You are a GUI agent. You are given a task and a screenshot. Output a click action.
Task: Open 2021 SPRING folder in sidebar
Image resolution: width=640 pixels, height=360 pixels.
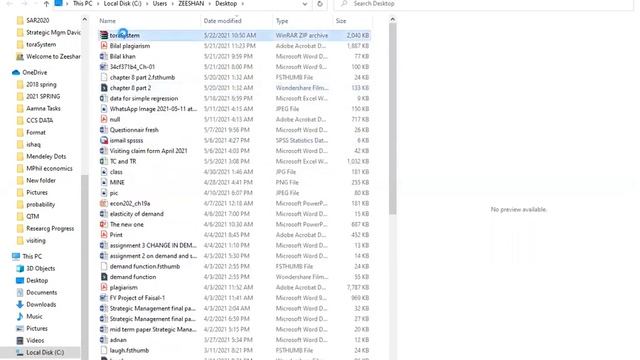click(43, 96)
